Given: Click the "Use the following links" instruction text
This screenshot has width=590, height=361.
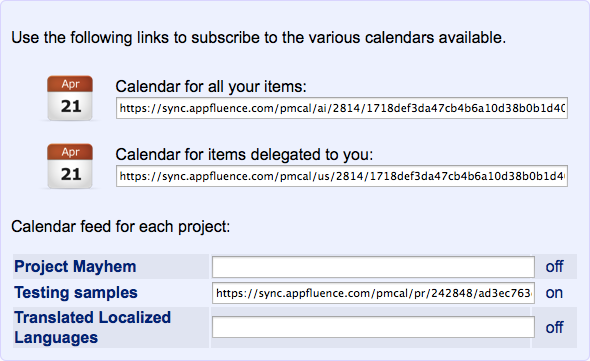Looking at the screenshot, I should pos(259,38).
